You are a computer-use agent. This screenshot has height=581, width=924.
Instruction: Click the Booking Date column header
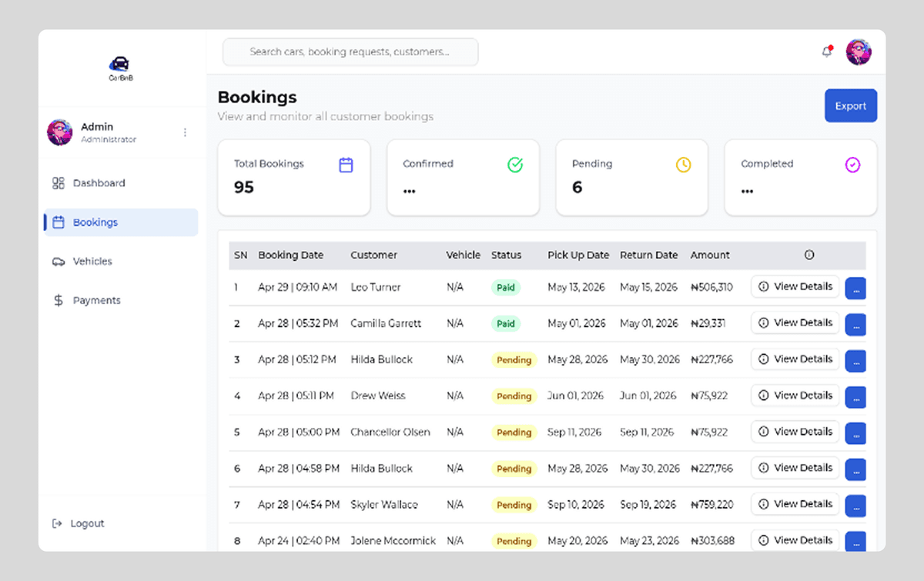pos(290,255)
